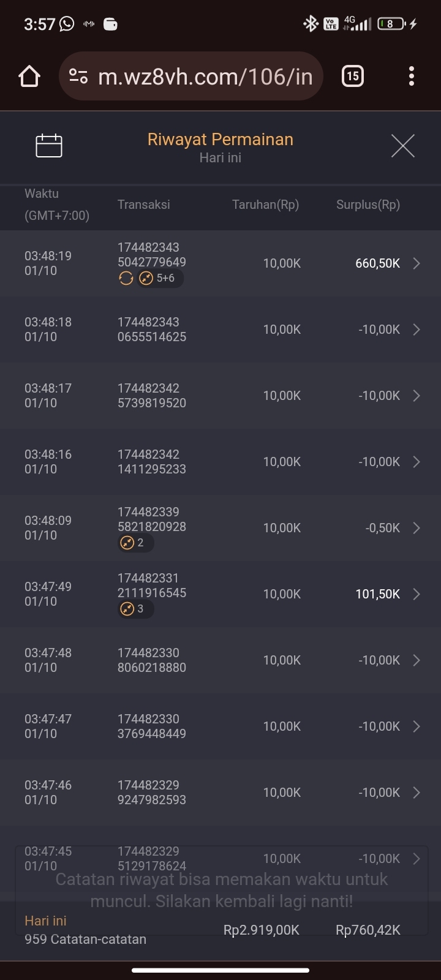Tap the browser home icon

coord(29,77)
